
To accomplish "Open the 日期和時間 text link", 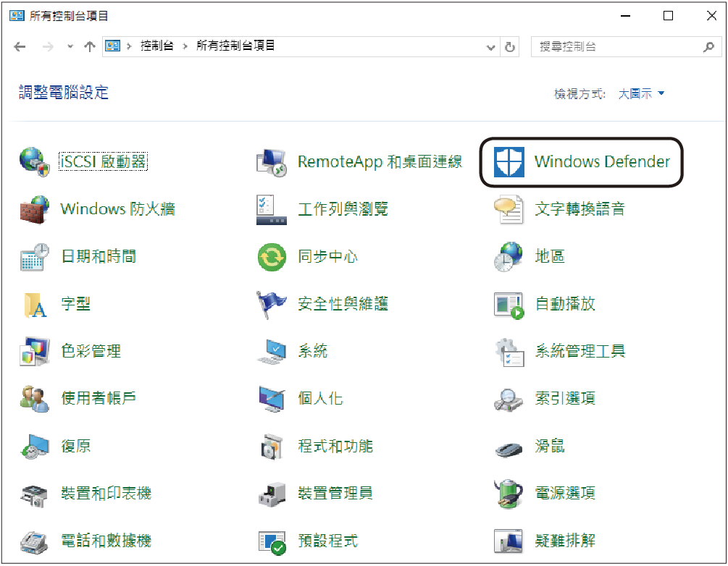I will pos(99,256).
